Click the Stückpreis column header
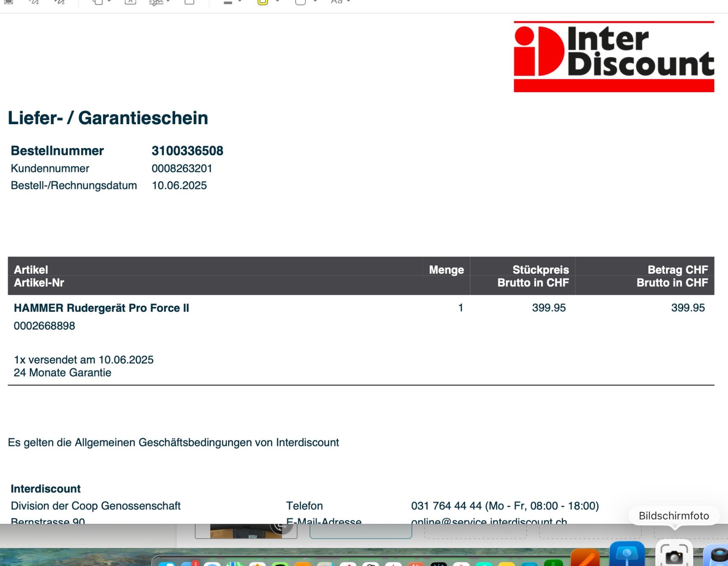The image size is (728, 566). click(541, 270)
